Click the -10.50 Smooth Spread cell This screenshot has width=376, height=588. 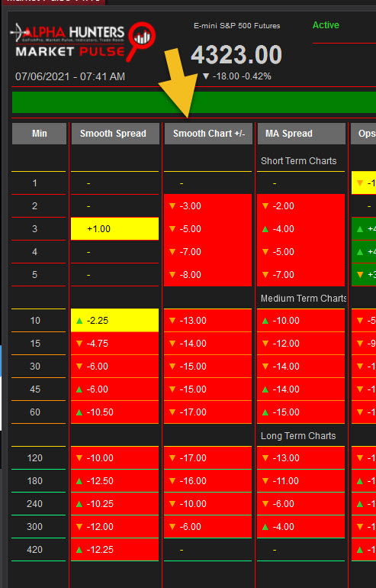pyautogui.click(x=114, y=412)
